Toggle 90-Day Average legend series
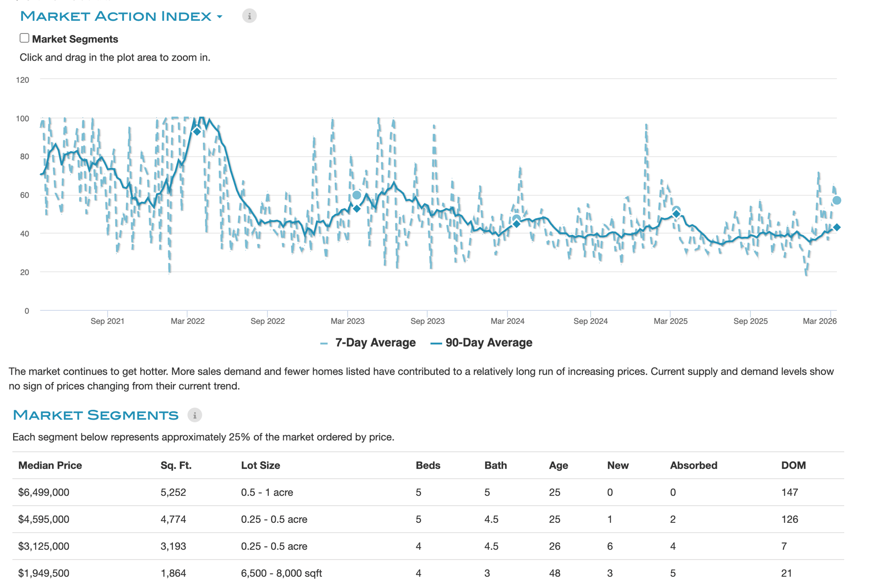This screenshot has width=869, height=588. click(488, 343)
